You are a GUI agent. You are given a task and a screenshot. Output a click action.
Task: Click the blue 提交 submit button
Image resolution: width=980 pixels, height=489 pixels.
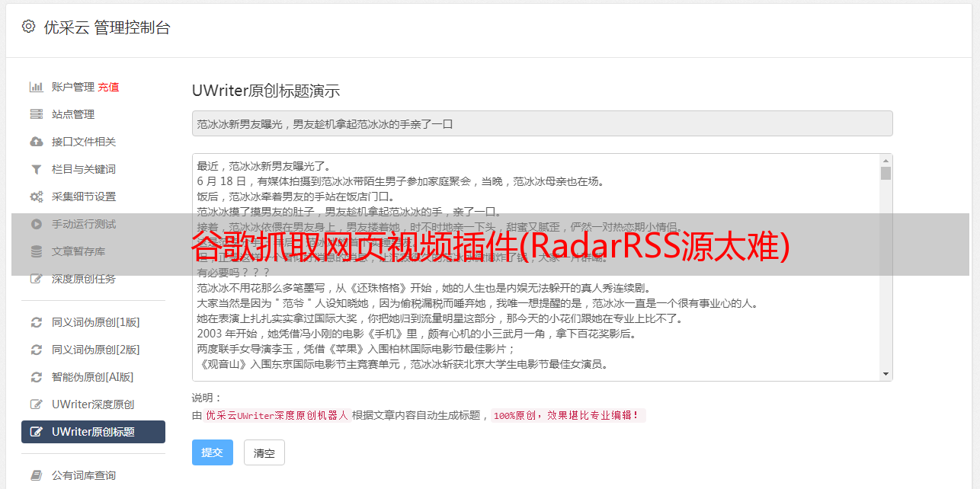pos(213,452)
